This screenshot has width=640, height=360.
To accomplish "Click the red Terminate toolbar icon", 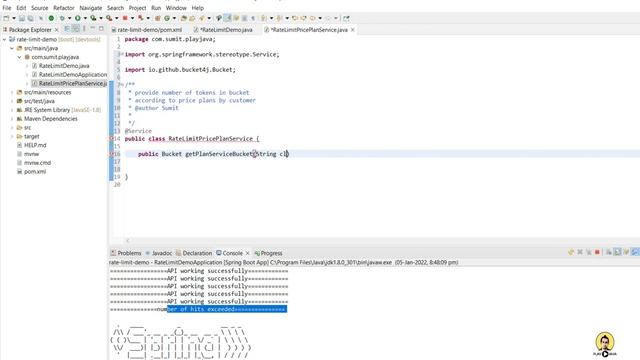I will point(125,18).
